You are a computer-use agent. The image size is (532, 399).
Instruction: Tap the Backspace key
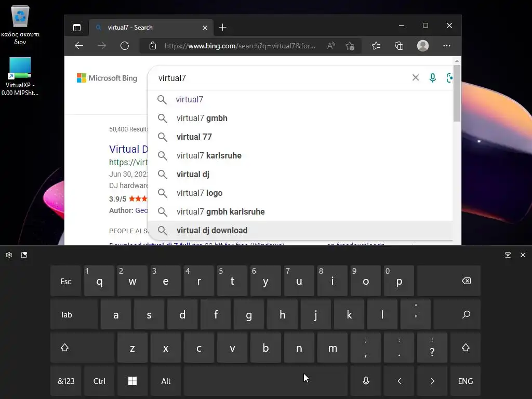coord(449,281)
